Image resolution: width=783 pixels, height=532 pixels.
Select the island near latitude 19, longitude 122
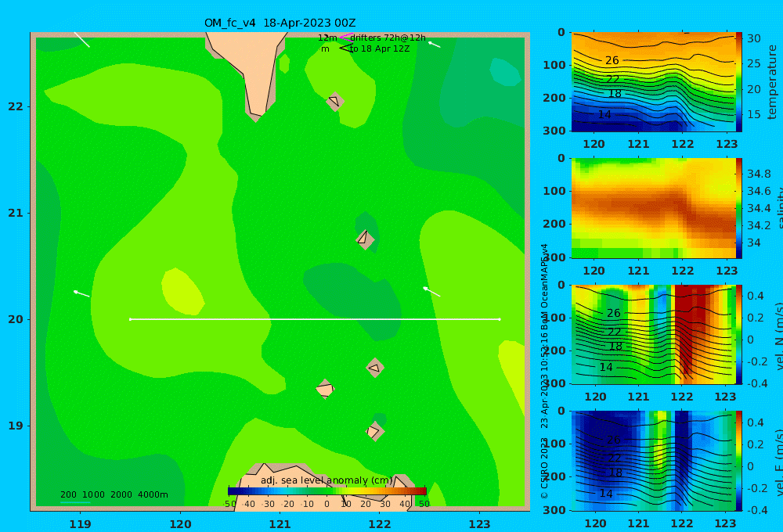click(x=374, y=431)
